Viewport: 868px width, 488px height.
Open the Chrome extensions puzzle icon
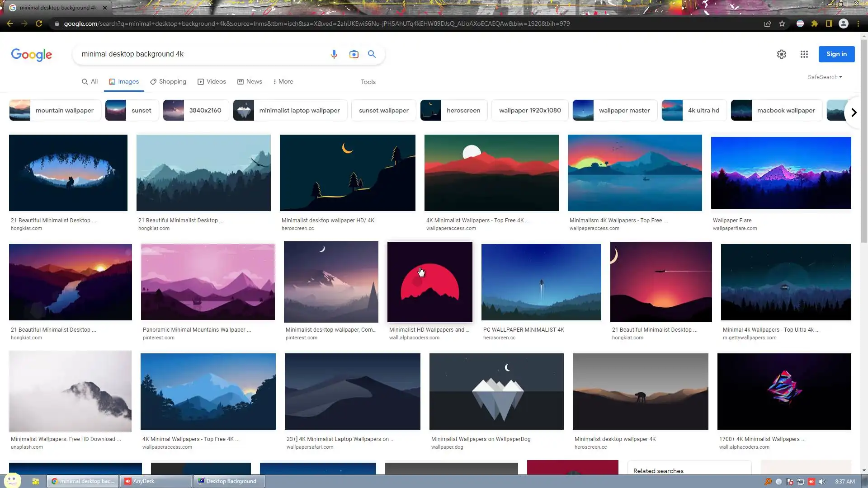click(815, 23)
